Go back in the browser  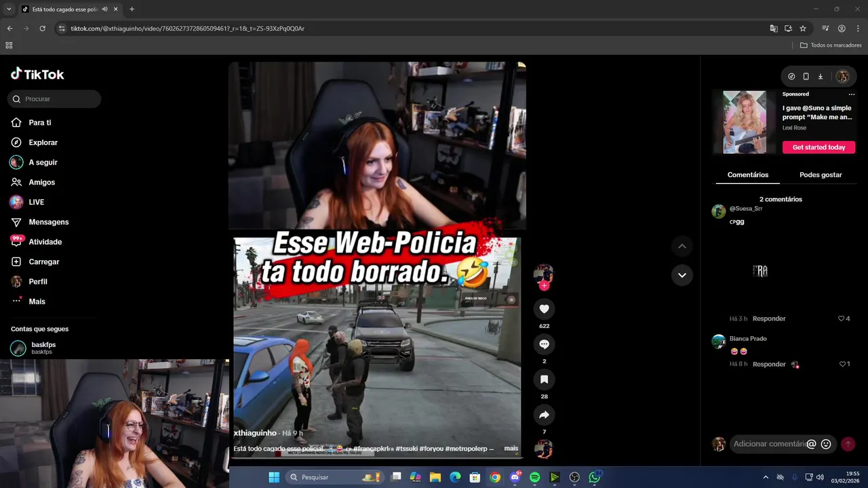(9, 28)
